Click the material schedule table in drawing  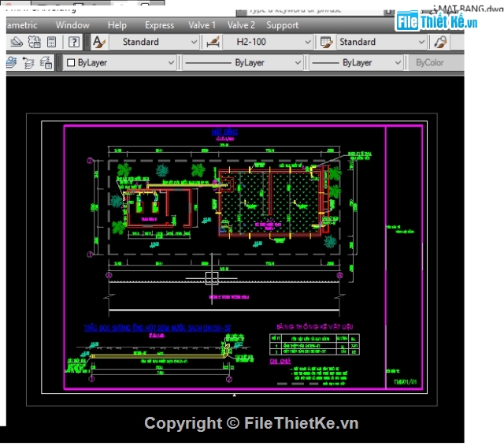(x=314, y=344)
